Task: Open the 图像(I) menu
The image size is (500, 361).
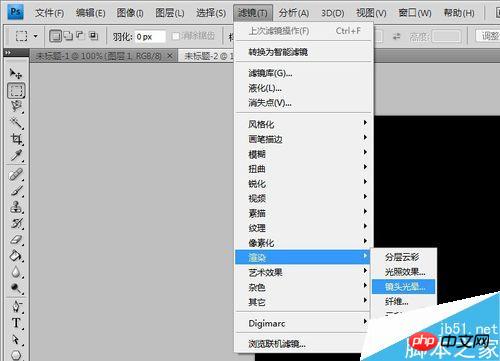Action: (130, 13)
